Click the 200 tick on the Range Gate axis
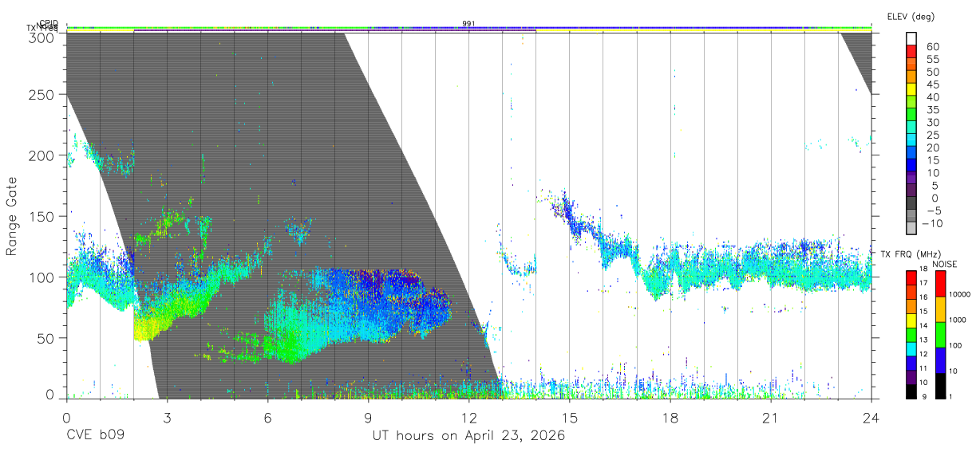980x452 pixels. pyautogui.click(x=43, y=155)
